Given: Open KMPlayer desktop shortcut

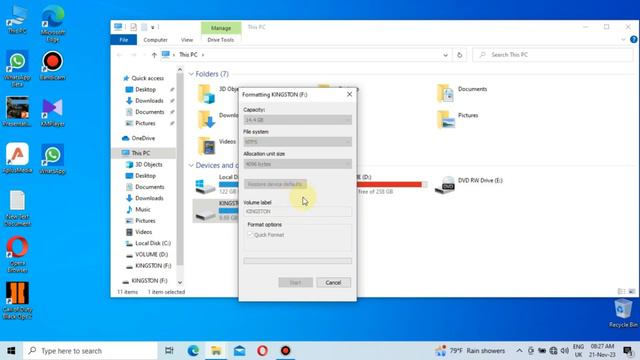Looking at the screenshot, I should pyautogui.click(x=53, y=113).
